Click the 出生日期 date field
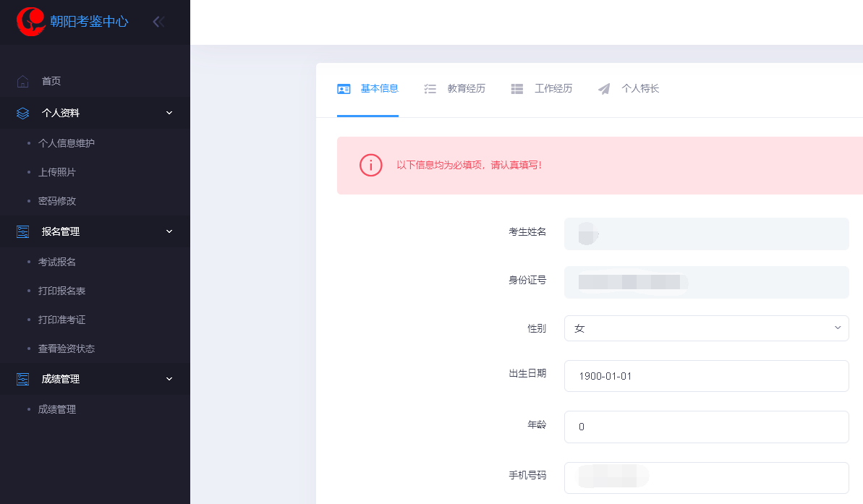The image size is (863, 504). [706, 376]
